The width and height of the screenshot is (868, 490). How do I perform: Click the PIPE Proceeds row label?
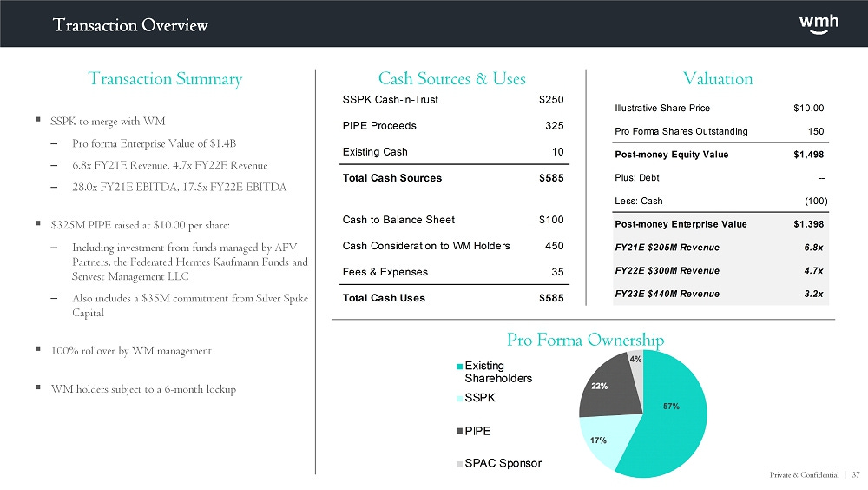click(x=379, y=126)
